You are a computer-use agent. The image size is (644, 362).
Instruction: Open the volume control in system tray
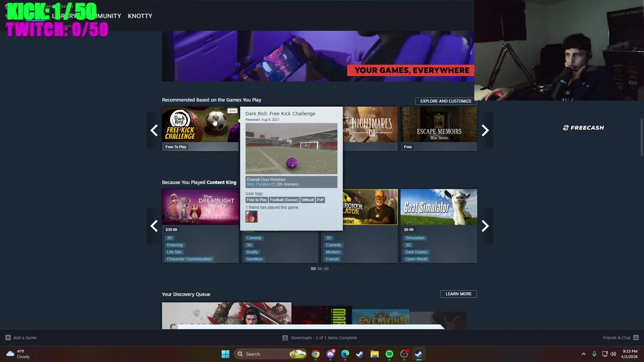(x=613, y=354)
